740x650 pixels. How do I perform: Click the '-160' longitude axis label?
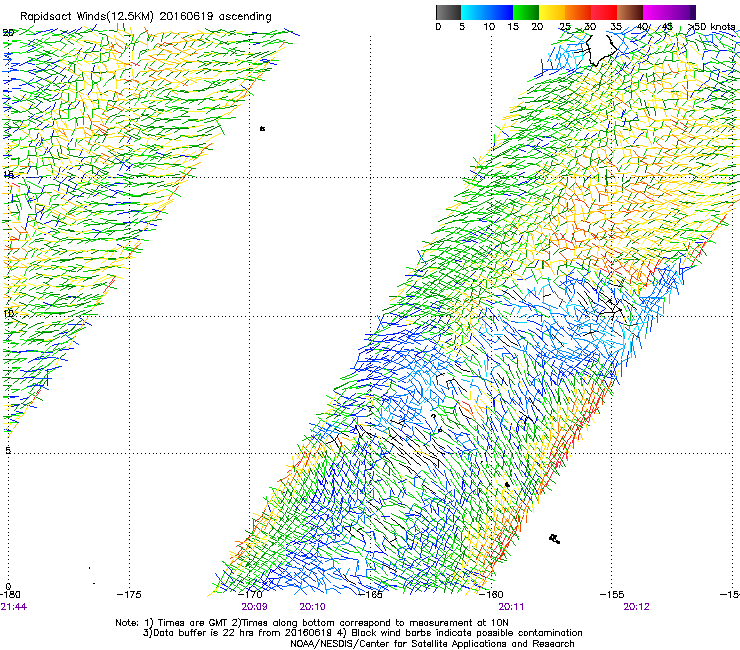[491, 594]
